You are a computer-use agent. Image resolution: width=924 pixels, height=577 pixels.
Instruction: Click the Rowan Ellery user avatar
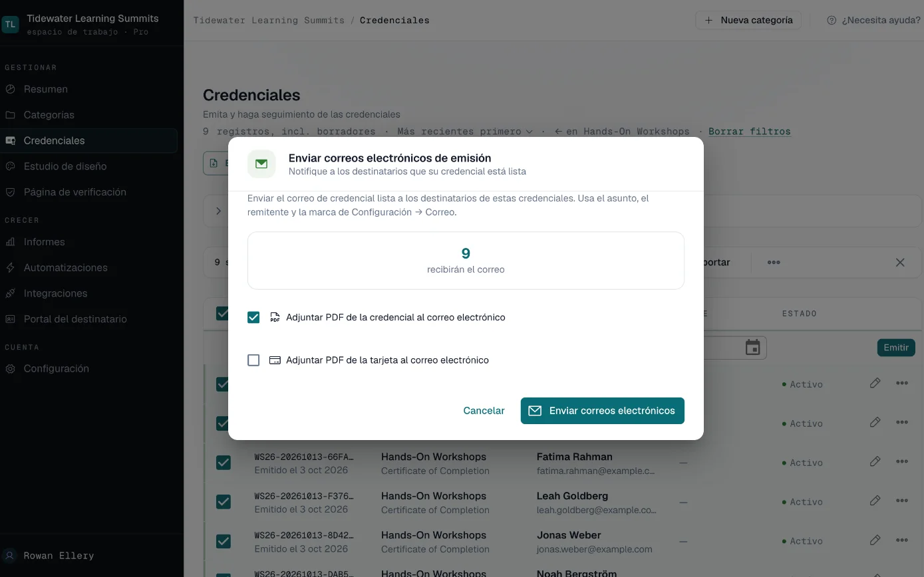(x=10, y=556)
